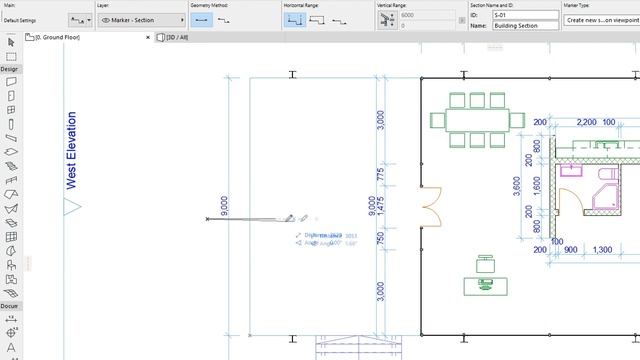640x360 pixels.
Task: Click the 3,600 dimension text
Action: 517,186
